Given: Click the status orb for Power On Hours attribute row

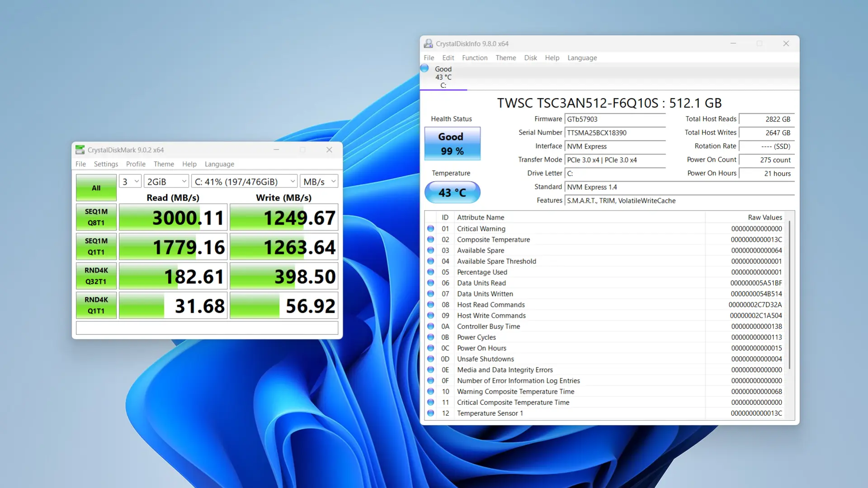Looking at the screenshot, I should click(431, 348).
